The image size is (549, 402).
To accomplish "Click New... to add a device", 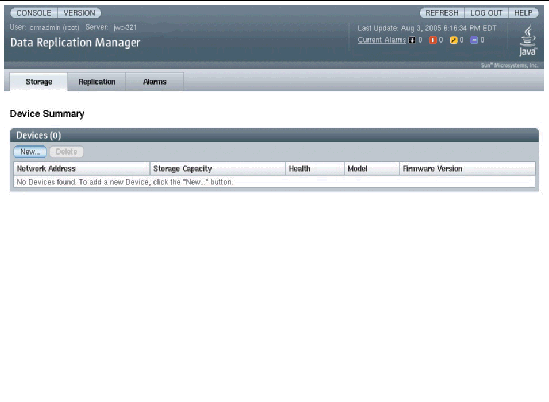I will 30,152.
